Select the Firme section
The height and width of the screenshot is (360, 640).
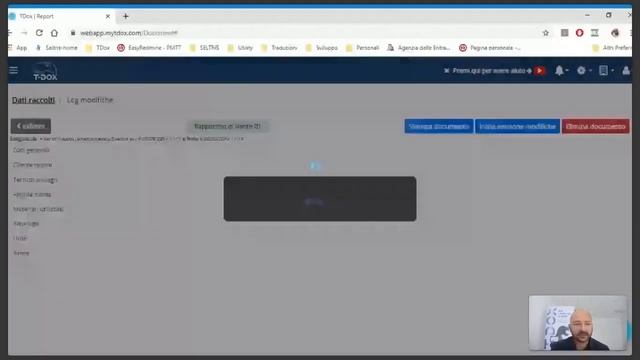pyautogui.click(x=22, y=253)
